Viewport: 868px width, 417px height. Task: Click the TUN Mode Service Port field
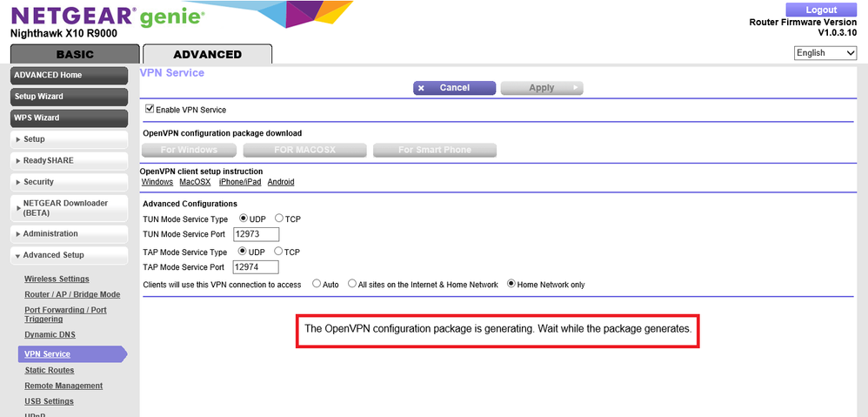point(256,234)
